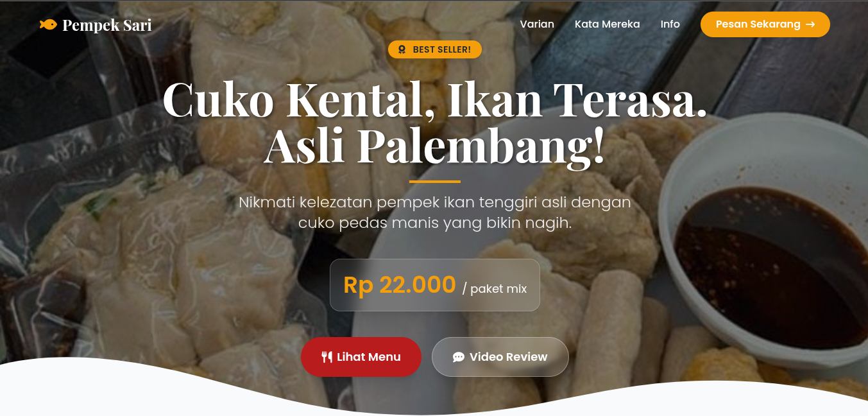
Task: Click the orange divider line below heading
Action: (x=435, y=182)
